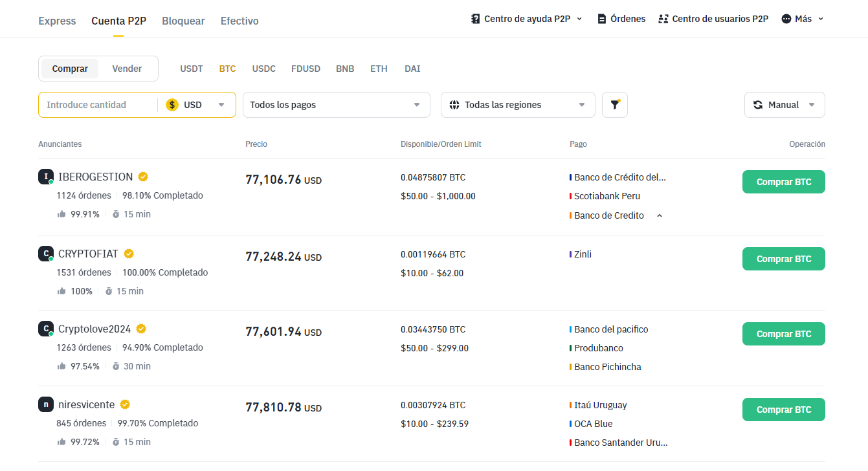The image size is (868, 471).
Task: Click the Manual refresh arrows icon
Action: (x=758, y=105)
